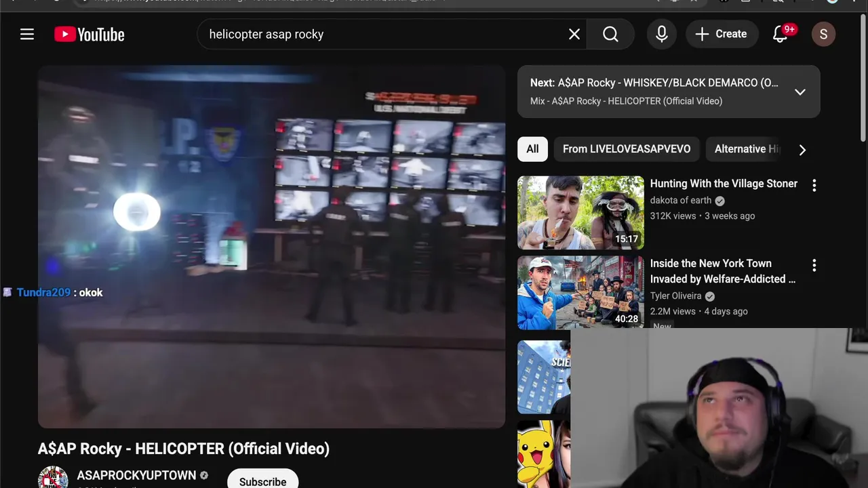Open ASAPROCKYUPTOWN channel avatar
This screenshot has height=488, width=868.
coord(53,477)
